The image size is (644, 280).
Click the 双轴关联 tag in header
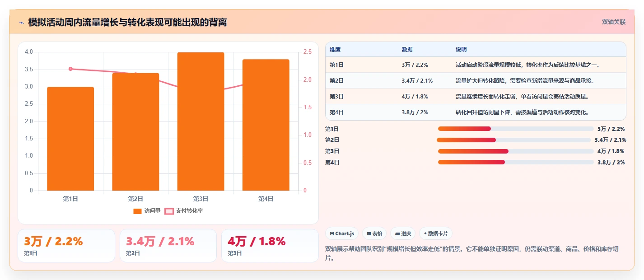point(614,22)
